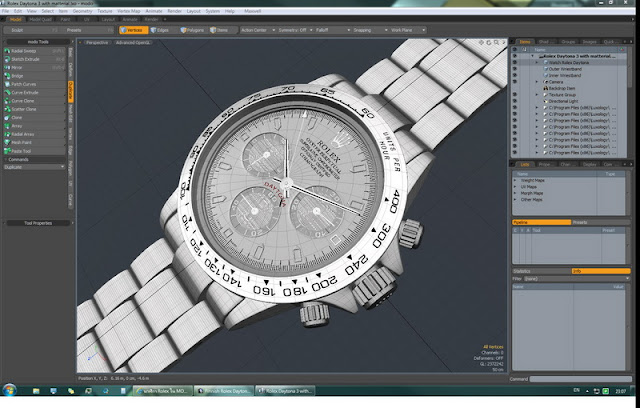Click the Command input field
The height and width of the screenshot is (408, 640).
click(580, 379)
